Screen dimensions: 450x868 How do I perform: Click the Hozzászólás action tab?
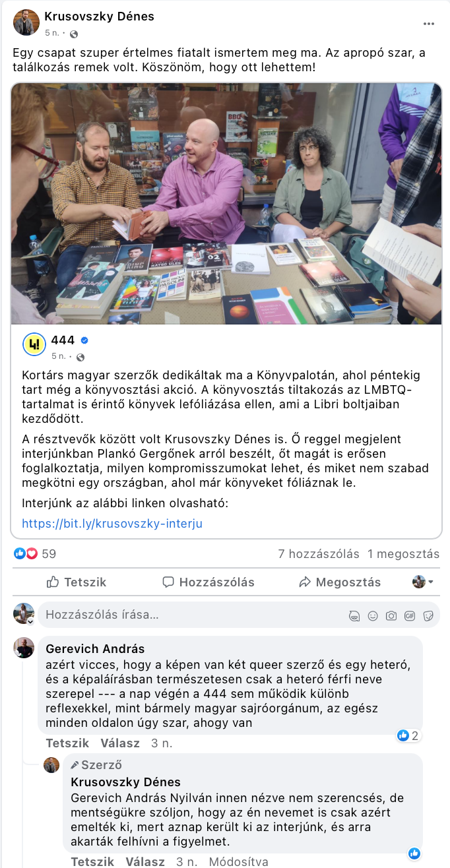(x=209, y=582)
